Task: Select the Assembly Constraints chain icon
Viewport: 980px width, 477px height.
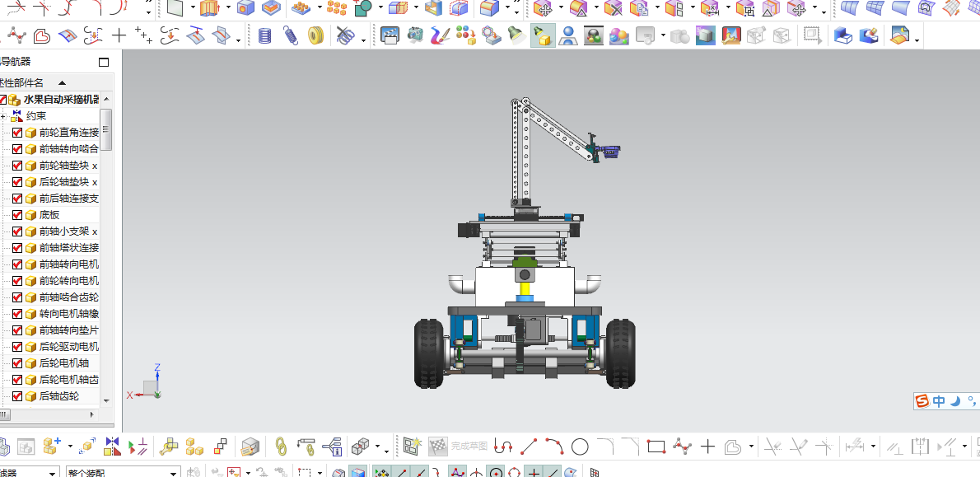Action: (x=282, y=446)
